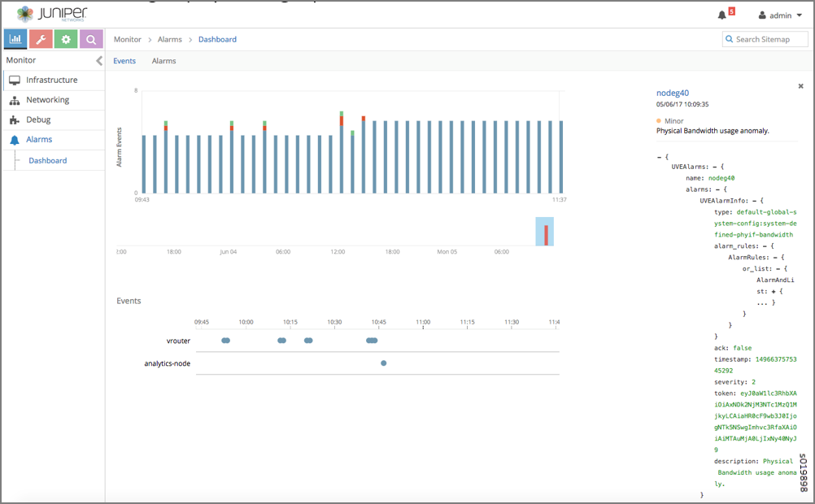Click the Juniper Networks logo
815x504 pixels.
[x=53, y=14]
